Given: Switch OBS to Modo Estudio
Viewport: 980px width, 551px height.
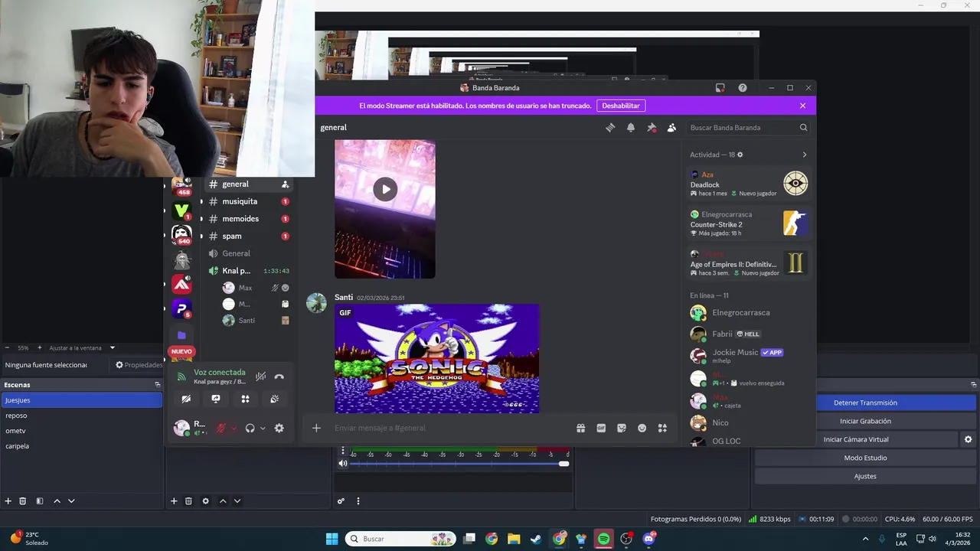Looking at the screenshot, I should [865, 458].
